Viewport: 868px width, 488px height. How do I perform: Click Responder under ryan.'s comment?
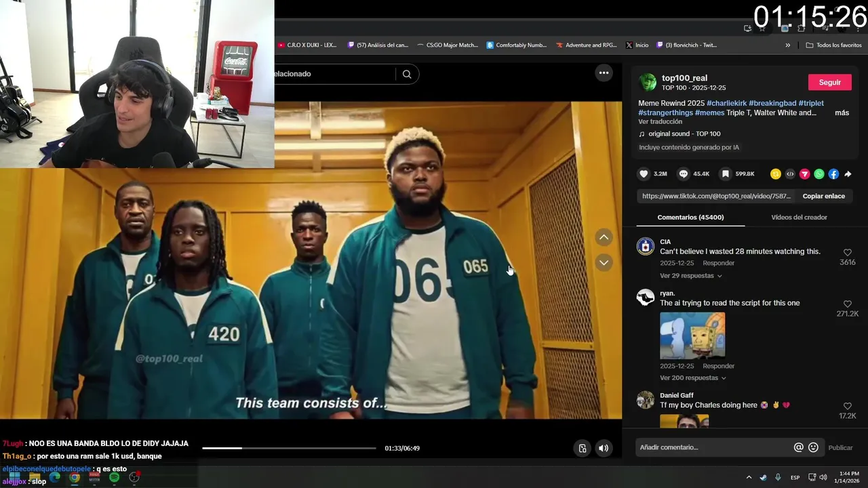tap(718, 366)
